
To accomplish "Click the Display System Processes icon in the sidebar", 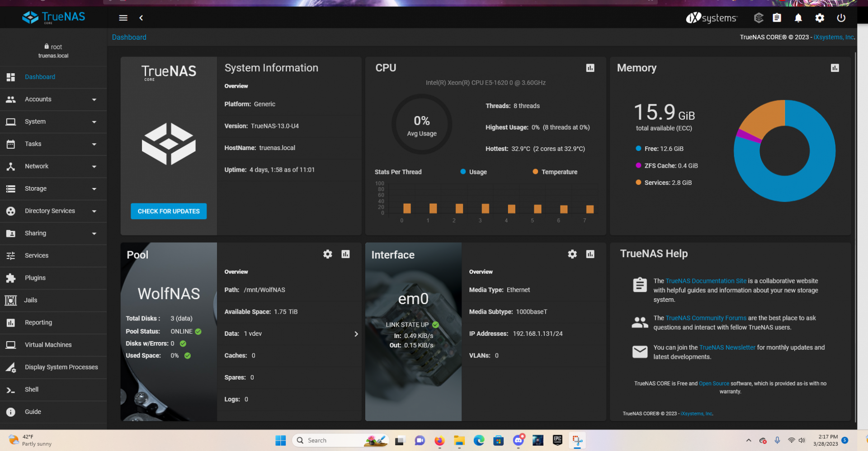I will (x=11, y=367).
